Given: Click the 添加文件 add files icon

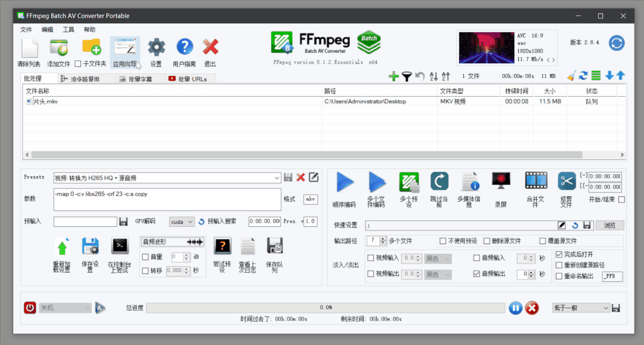Looking at the screenshot, I should tap(59, 48).
